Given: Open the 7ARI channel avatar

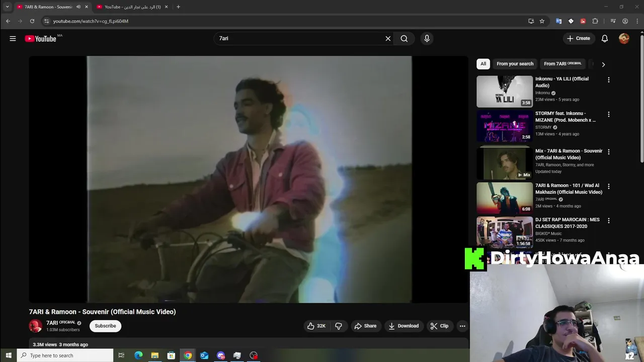Looking at the screenshot, I should click(35, 326).
